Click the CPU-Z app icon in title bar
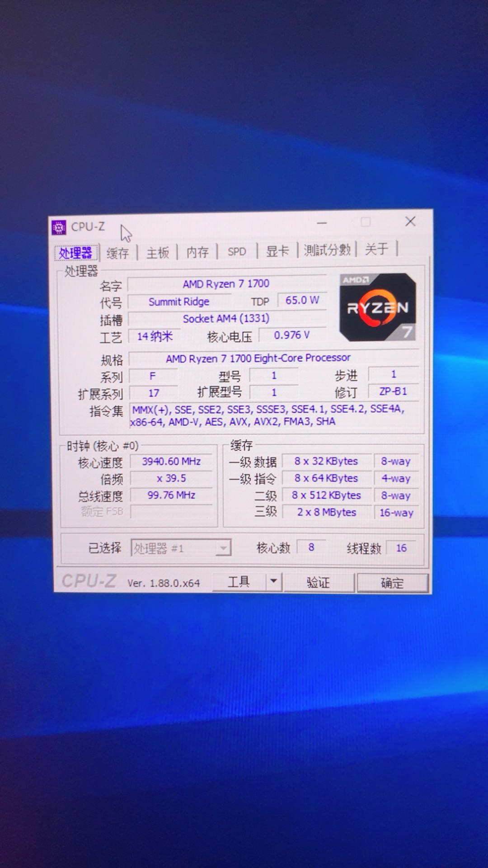This screenshot has width=488, height=868. [59, 227]
